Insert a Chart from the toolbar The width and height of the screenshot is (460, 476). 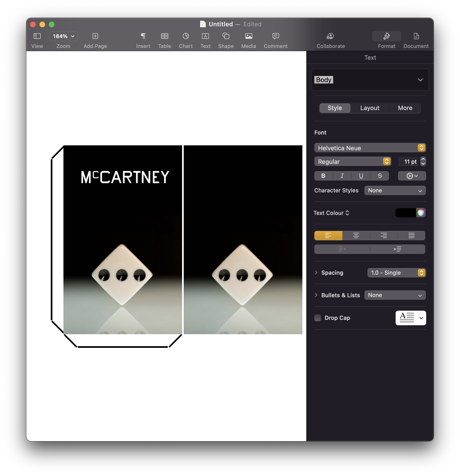[186, 36]
